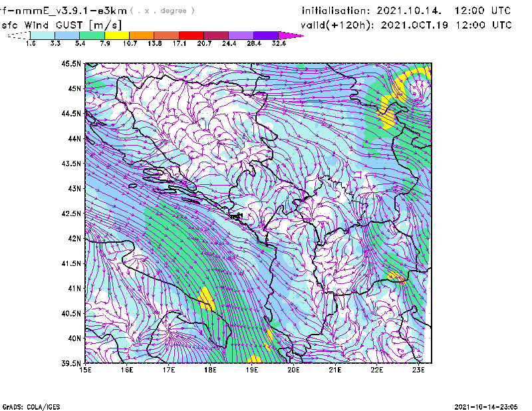The width and height of the screenshot is (532, 411).
Task: Click the 21E longitude label
Action: pyautogui.click(x=335, y=370)
